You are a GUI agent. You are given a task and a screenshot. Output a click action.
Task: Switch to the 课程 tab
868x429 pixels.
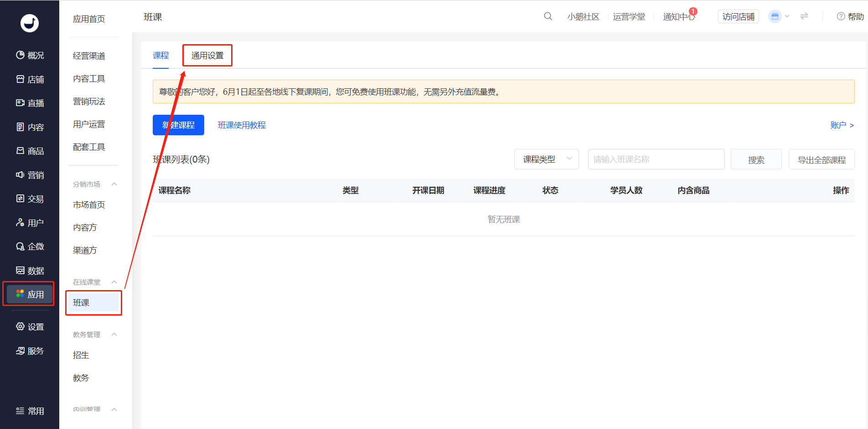(160, 56)
